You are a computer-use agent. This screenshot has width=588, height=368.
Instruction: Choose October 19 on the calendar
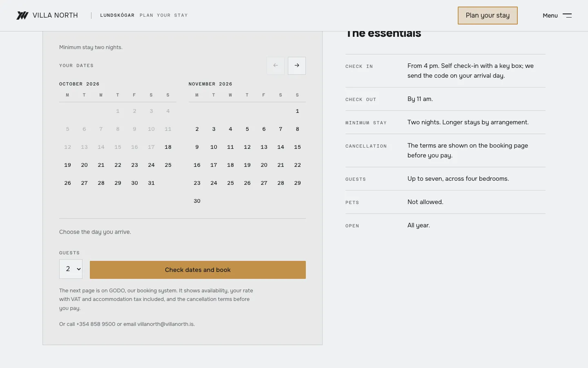67,165
